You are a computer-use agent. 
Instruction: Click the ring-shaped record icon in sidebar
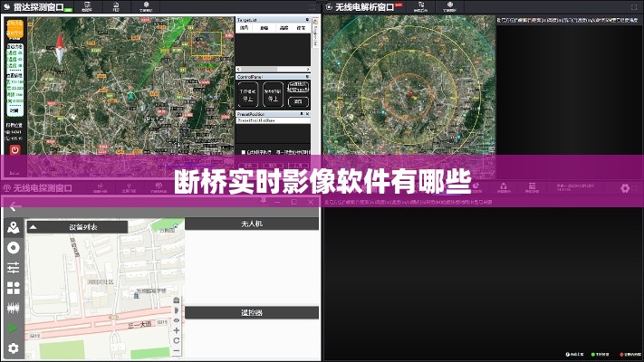14,248
